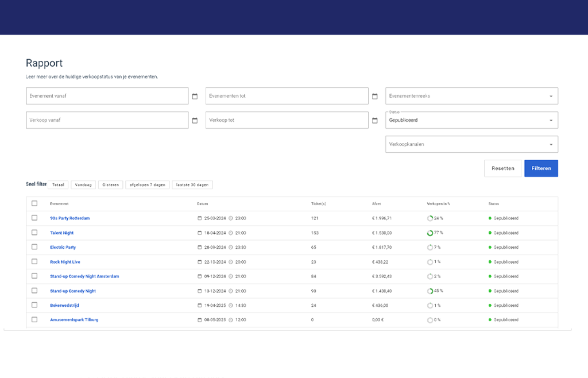588x378 pixels.
Task: Click the green status dot for Electric Party
Action: pos(490,248)
